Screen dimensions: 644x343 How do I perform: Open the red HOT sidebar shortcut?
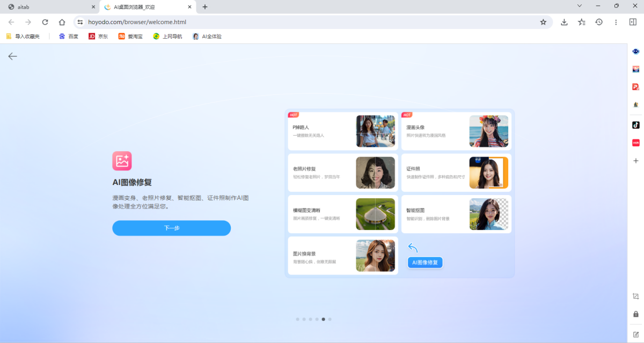coord(636,143)
